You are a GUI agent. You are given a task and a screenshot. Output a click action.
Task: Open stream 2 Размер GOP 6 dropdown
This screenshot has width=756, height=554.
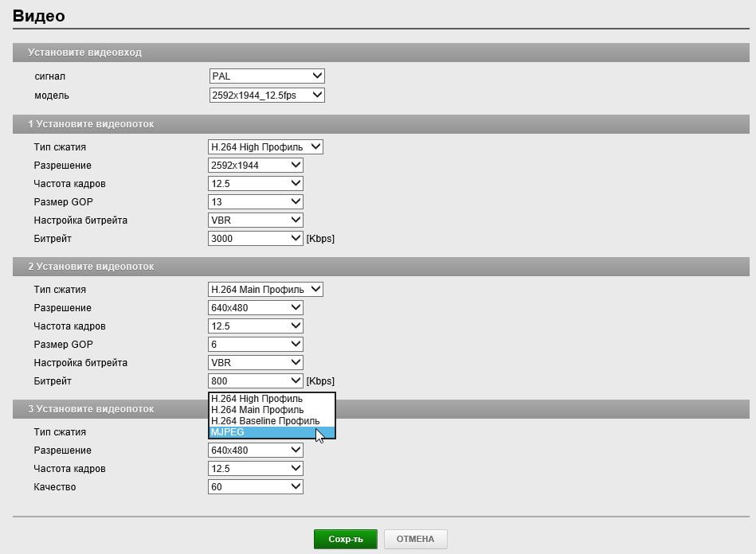pyautogui.click(x=255, y=345)
